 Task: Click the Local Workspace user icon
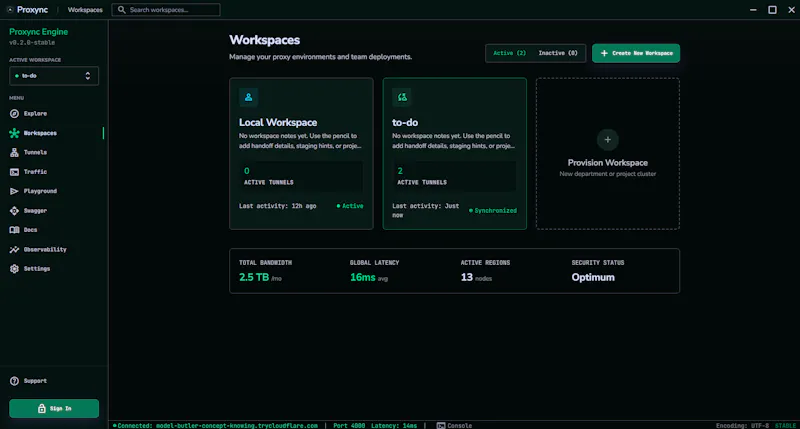click(x=248, y=97)
